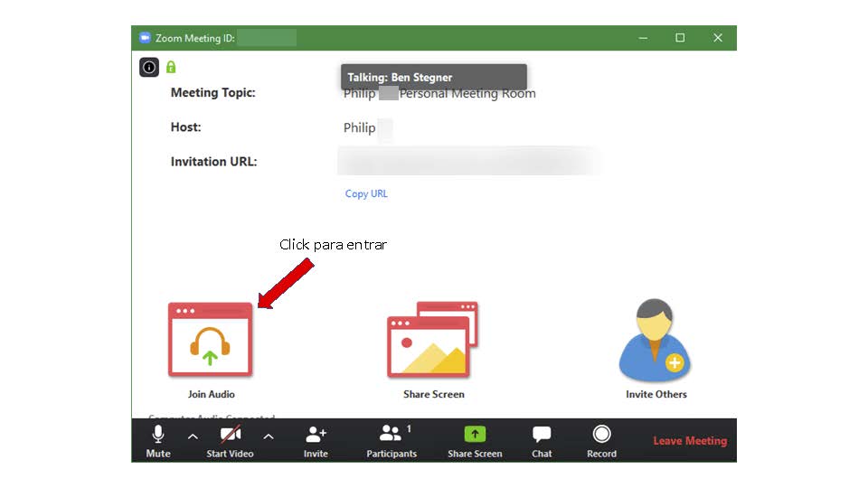Click the 'Meeting Topic:' label

pos(213,92)
